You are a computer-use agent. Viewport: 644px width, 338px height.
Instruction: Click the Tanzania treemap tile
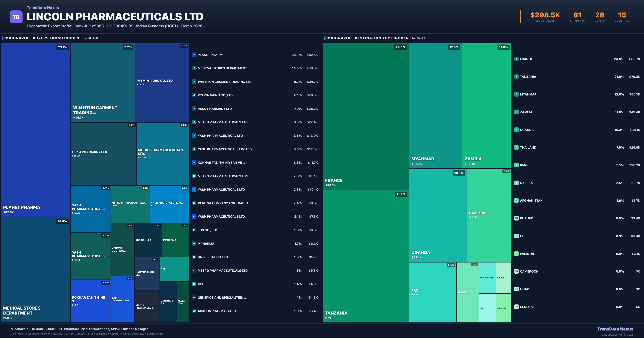point(365,256)
